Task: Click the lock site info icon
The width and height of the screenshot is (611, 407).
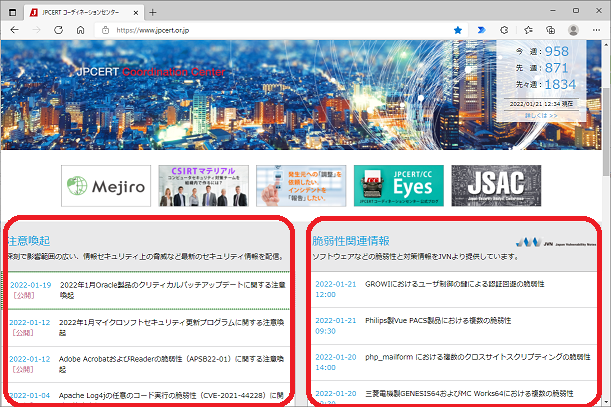Action: [x=105, y=30]
